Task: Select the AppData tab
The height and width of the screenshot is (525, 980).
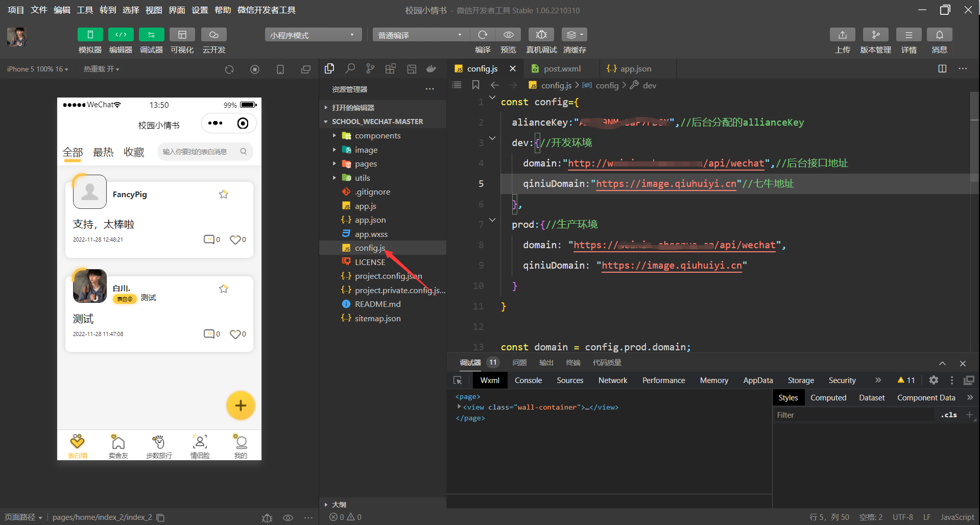Action: (758, 380)
